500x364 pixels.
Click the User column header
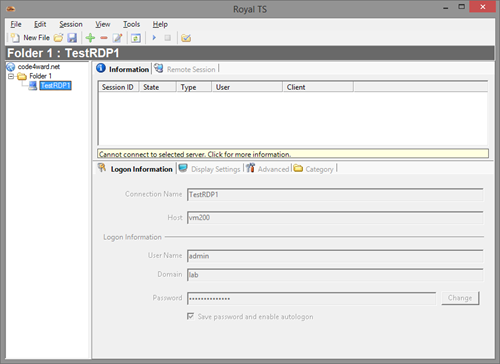tap(247, 87)
